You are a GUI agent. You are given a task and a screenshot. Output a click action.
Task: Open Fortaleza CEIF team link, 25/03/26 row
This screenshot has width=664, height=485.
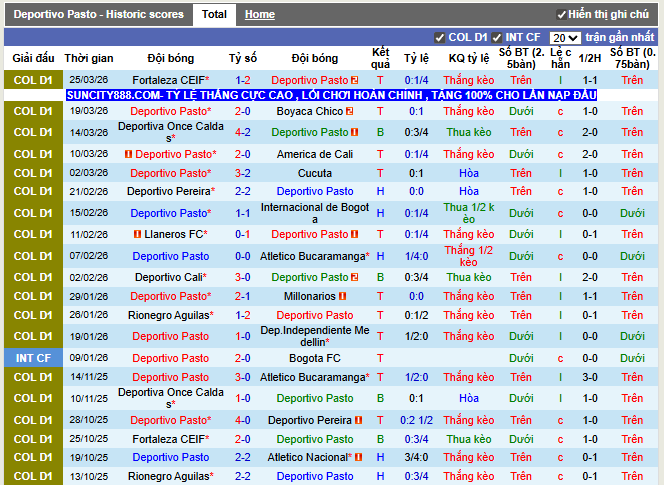point(171,80)
